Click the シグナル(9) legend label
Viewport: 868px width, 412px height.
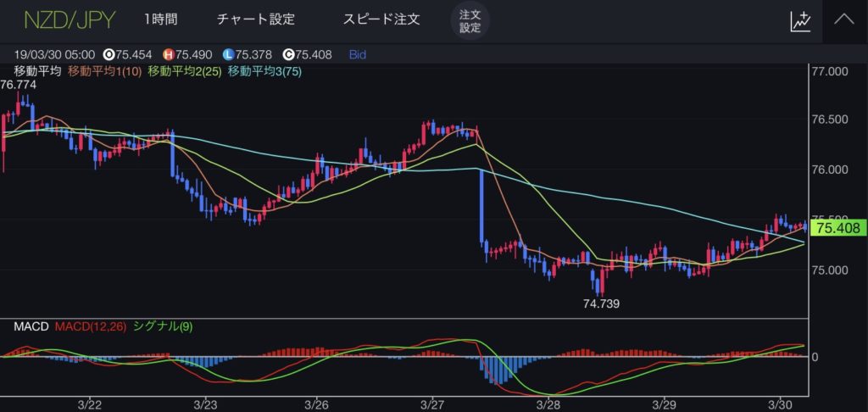point(163,326)
